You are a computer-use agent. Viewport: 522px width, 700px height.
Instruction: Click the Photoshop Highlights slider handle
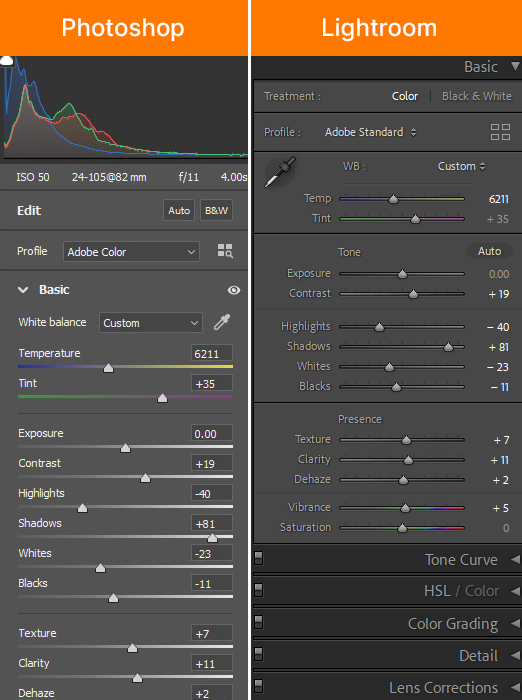click(82, 508)
